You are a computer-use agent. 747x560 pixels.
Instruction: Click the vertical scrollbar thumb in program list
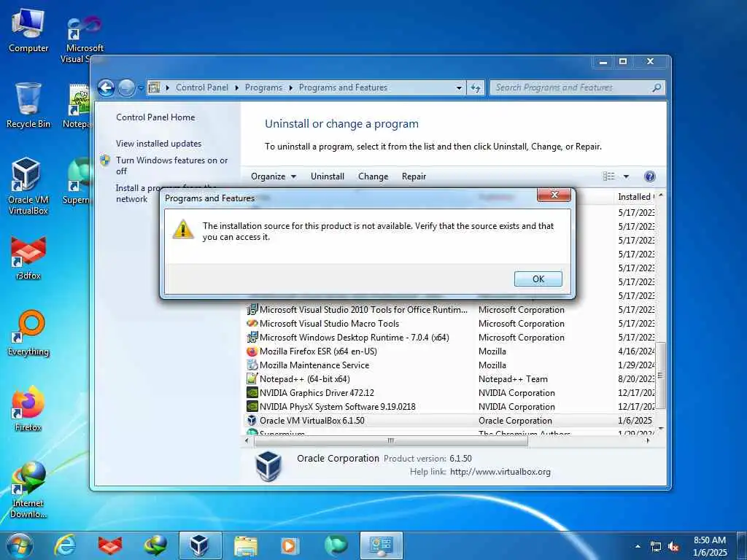coord(660,376)
